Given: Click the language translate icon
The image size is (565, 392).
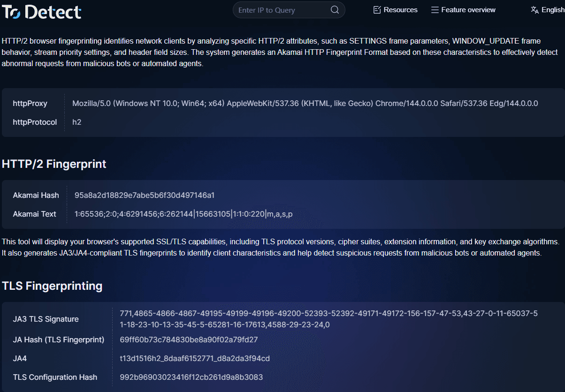Looking at the screenshot, I should coord(534,10).
